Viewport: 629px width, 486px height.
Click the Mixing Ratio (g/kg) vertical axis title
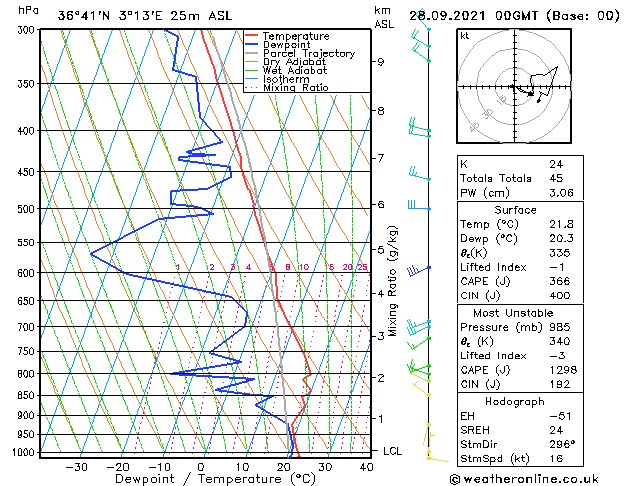[x=392, y=281]
